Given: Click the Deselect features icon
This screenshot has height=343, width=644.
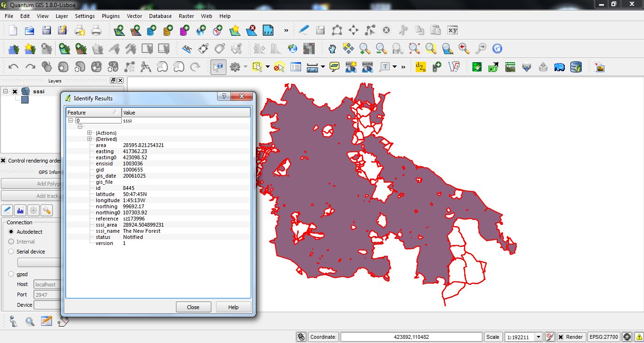Looking at the screenshot, I should (279, 67).
